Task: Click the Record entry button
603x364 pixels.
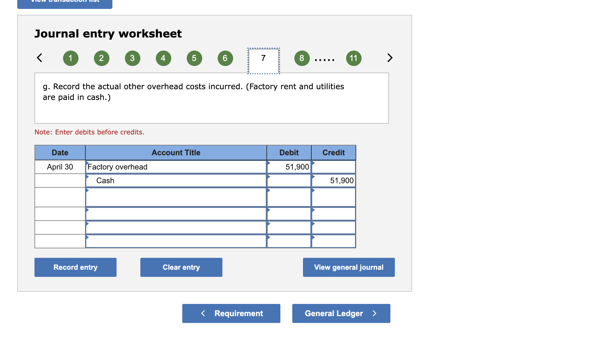Action: pyautogui.click(x=75, y=267)
